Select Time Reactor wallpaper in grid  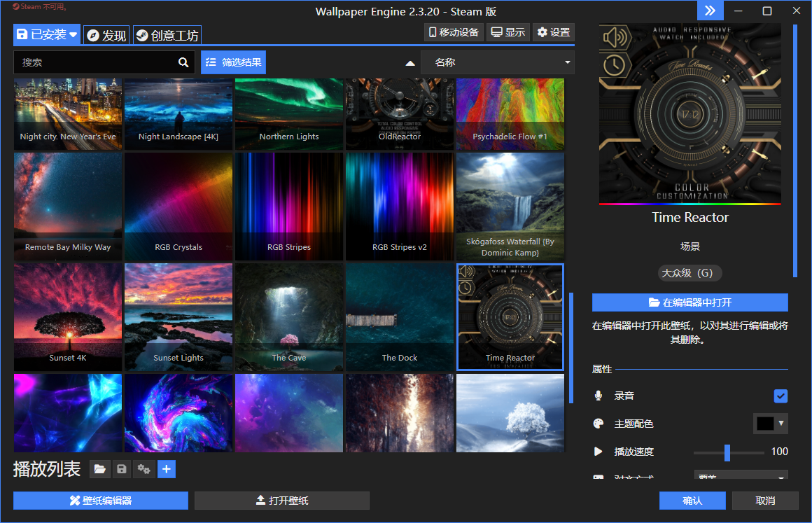[x=510, y=317]
